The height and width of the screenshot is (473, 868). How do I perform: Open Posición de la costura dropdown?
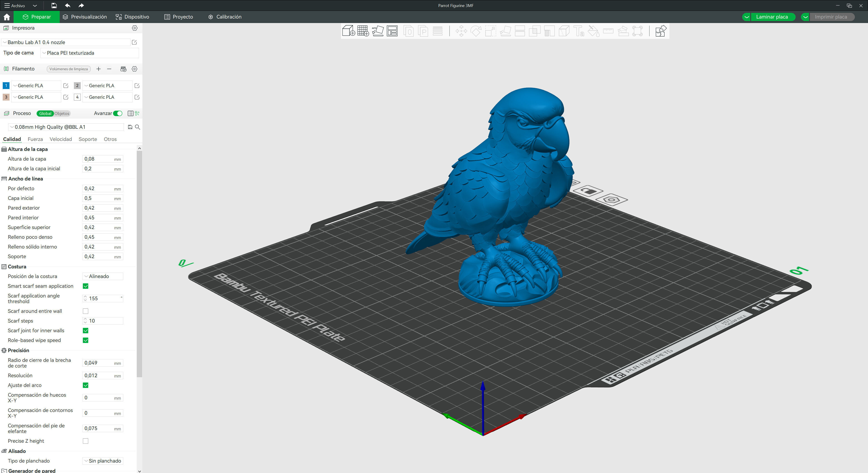(x=103, y=276)
